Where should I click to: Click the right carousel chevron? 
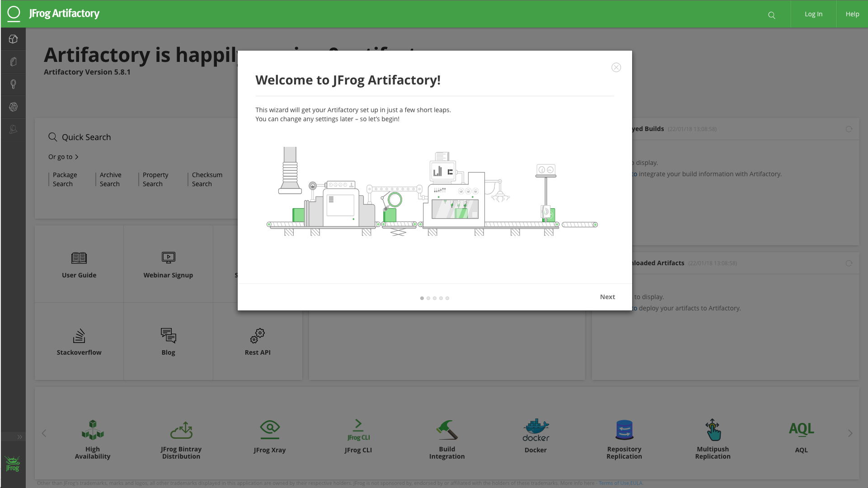point(851,433)
